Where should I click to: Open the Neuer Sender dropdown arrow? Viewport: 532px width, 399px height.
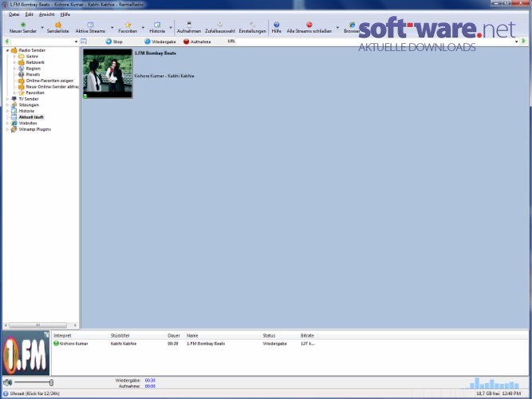coord(42,27)
